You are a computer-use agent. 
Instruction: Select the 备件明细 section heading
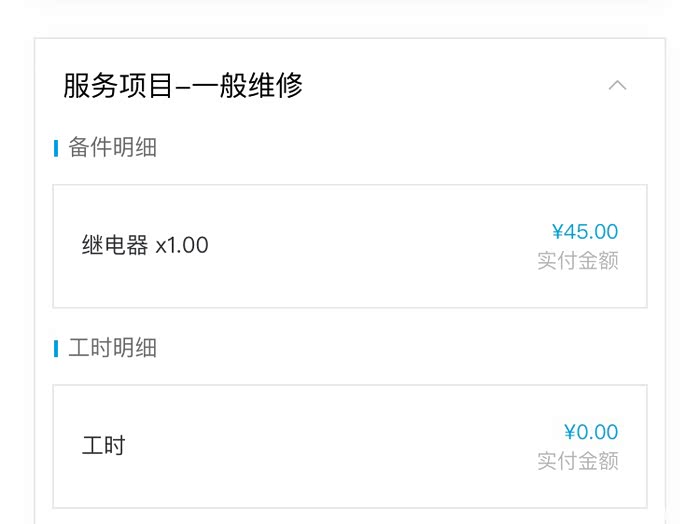[x=113, y=148]
